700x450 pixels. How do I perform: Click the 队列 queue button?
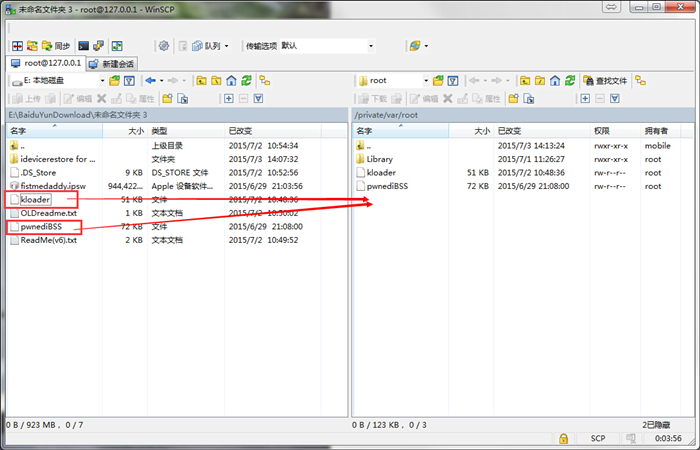[x=206, y=46]
